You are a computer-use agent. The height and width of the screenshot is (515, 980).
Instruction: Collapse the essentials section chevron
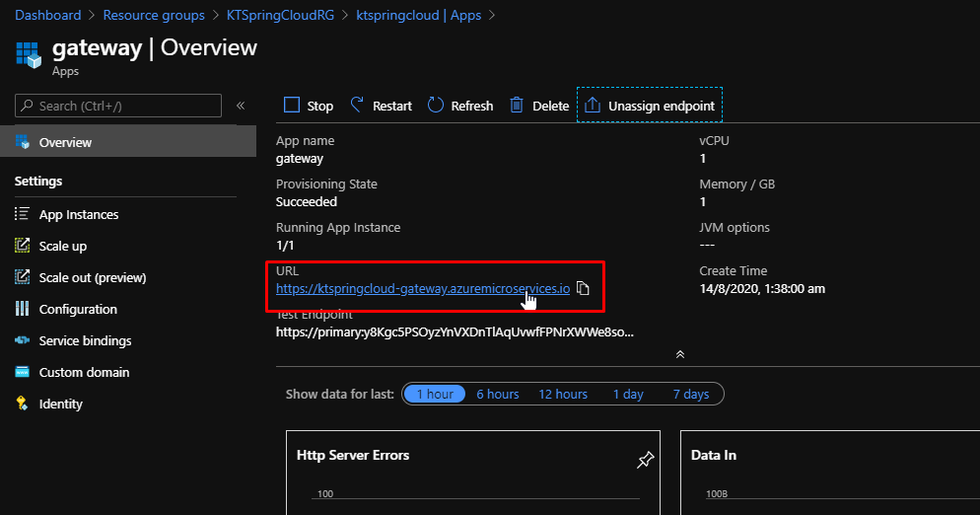click(679, 354)
